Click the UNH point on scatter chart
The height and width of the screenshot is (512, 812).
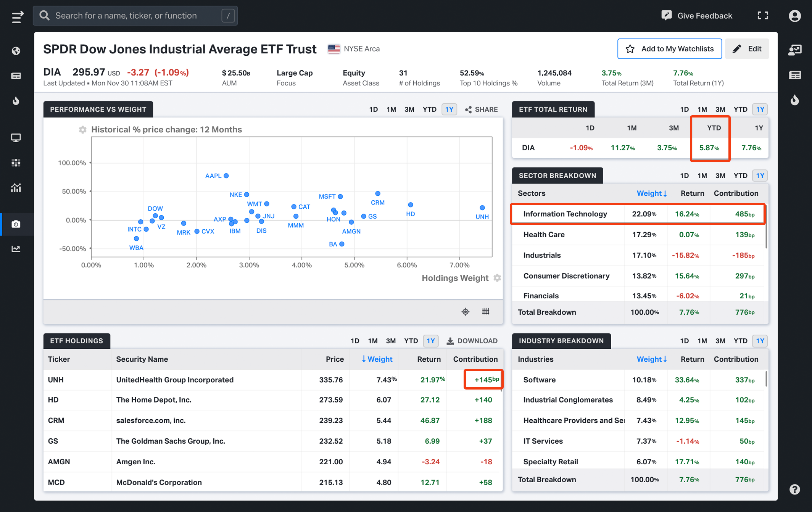482,208
